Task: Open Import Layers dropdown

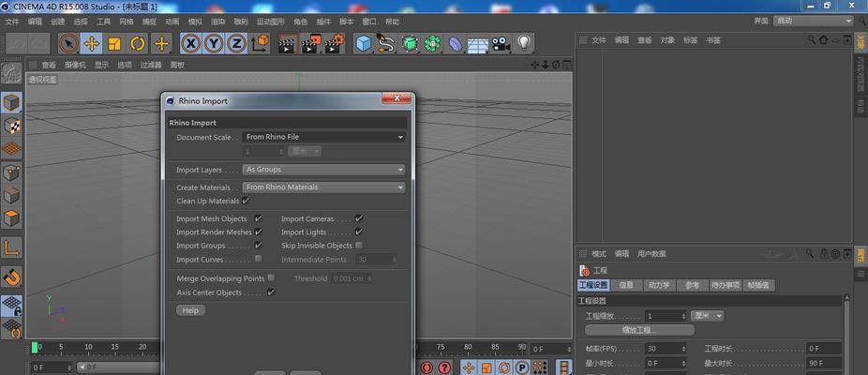Action: 323,170
